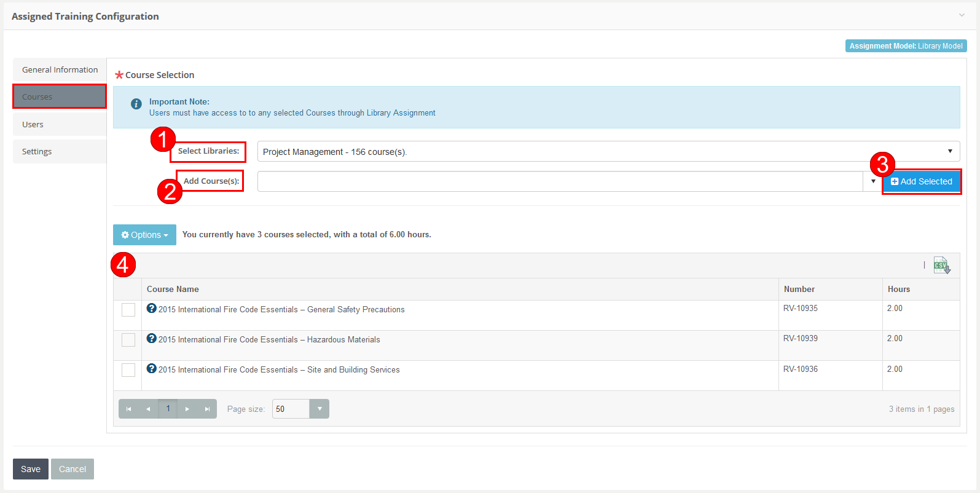Screen dimensions: 980x493
Task: Save the training configuration
Action: pos(31,469)
